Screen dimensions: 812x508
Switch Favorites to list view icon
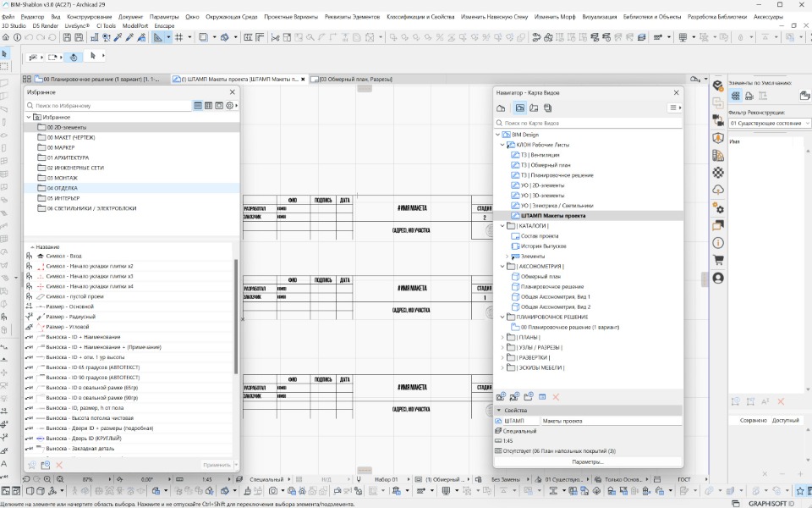(198, 105)
